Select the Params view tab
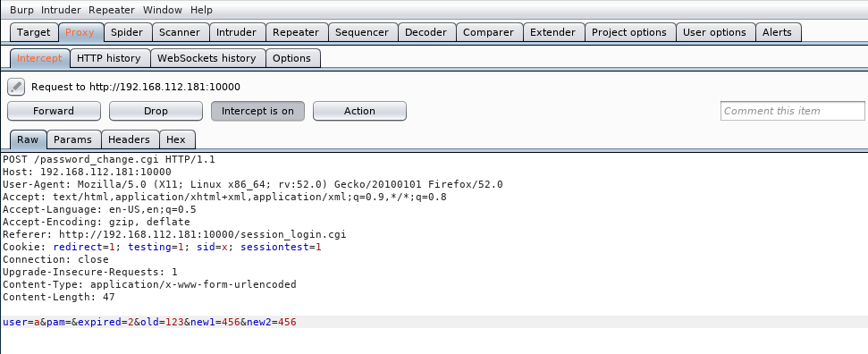 (72, 139)
